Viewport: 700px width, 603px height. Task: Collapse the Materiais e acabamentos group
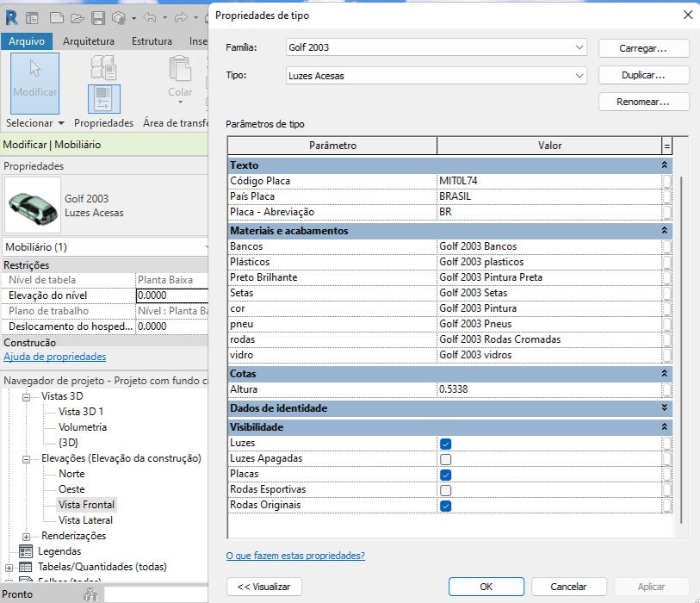(665, 231)
